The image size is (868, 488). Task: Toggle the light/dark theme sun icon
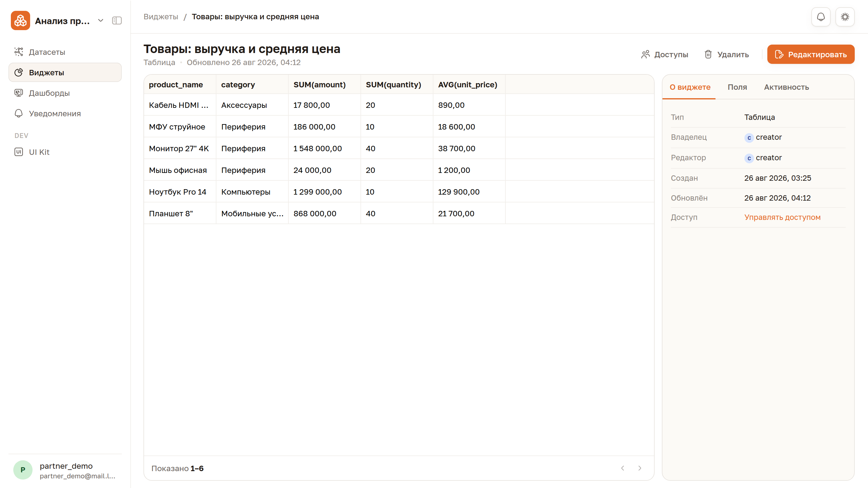[845, 17]
